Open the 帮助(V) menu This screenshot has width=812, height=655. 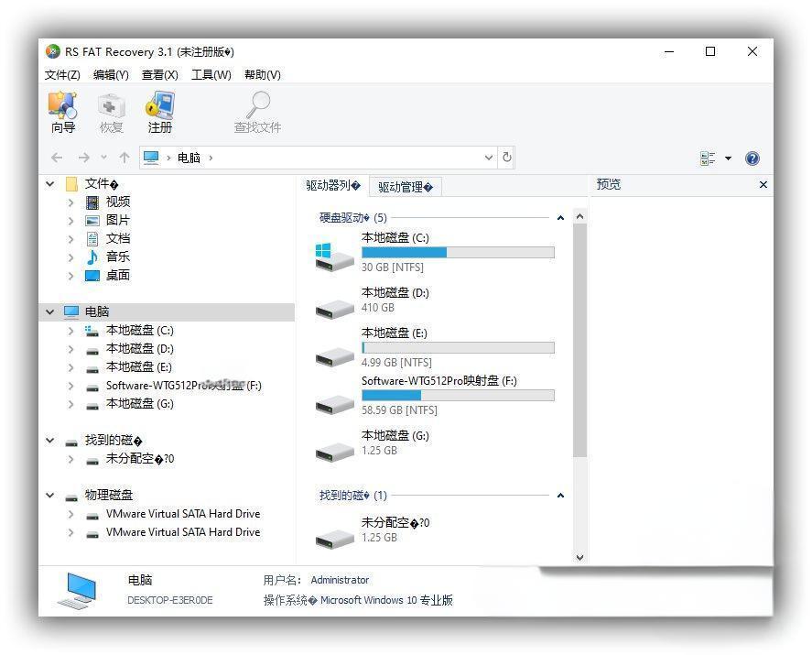263,74
